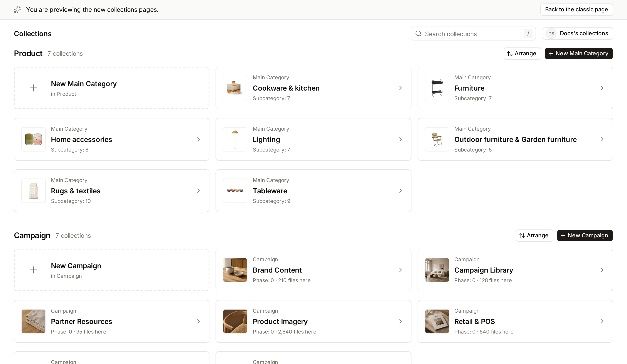Open the Partner Resources photo thumbnail
The width and height of the screenshot is (627, 364).
click(33, 322)
